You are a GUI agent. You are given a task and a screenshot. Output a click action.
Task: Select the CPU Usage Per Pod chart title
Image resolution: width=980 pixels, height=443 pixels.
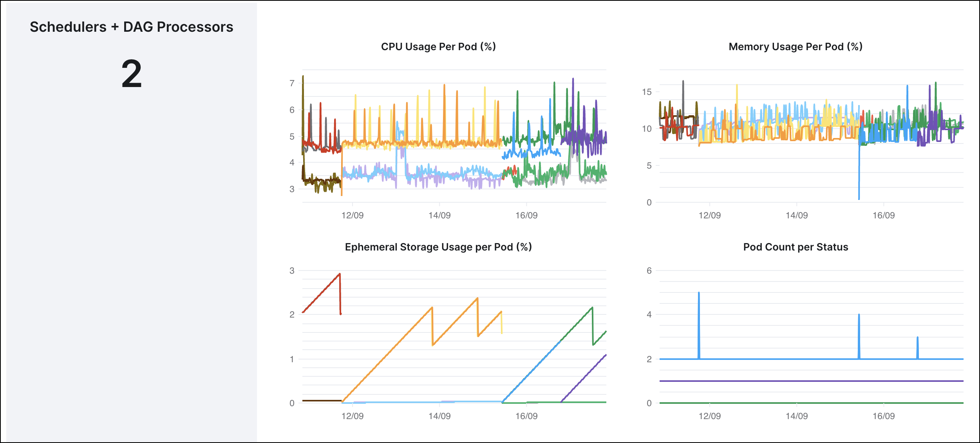click(439, 46)
